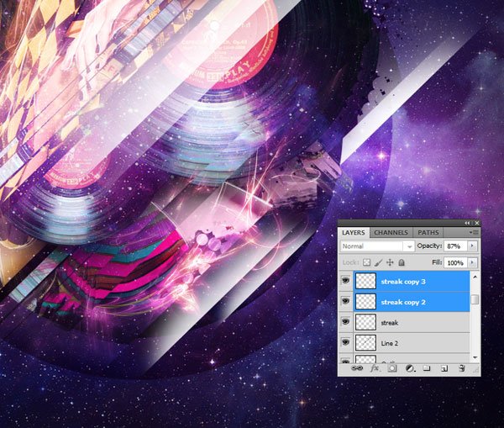The width and height of the screenshot is (504, 428).
Task: Click the streak copy 3 layer thumbnail
Action: click(365, 281)
